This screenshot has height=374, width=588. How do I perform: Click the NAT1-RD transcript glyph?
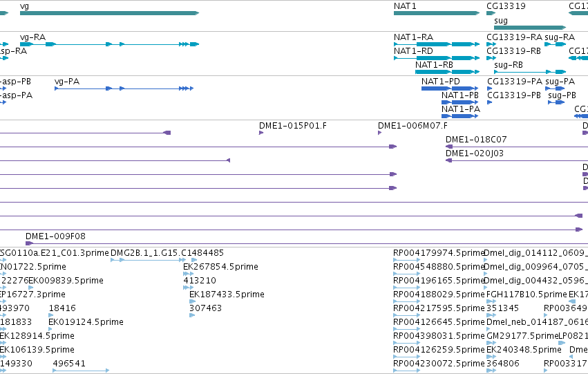pyautogui.click(x=437, y=58)
